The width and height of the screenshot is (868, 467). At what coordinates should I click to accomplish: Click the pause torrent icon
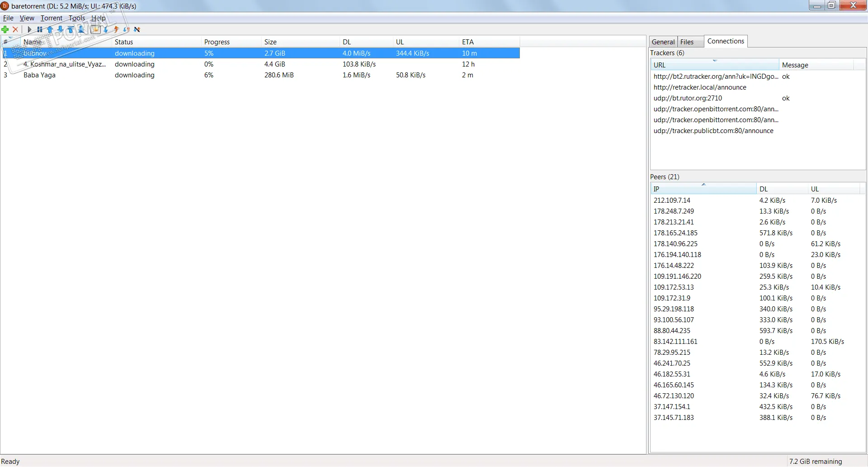point(40,29)
